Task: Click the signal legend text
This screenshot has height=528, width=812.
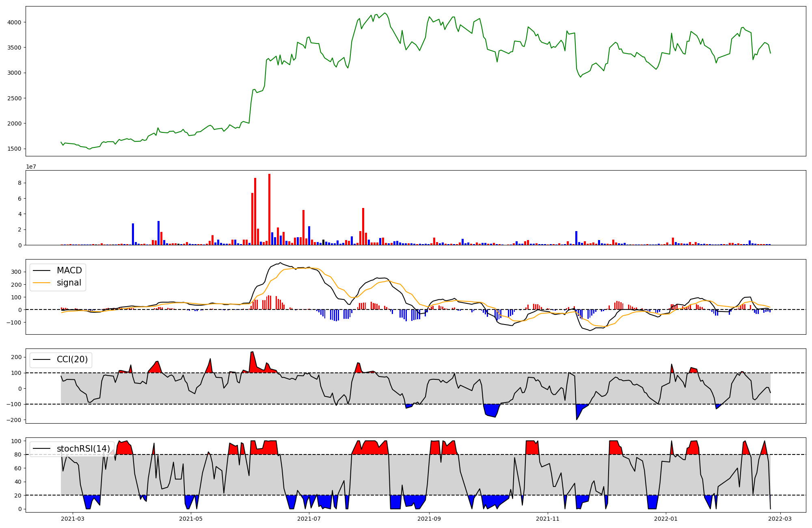Action: [x=69, y=283]
